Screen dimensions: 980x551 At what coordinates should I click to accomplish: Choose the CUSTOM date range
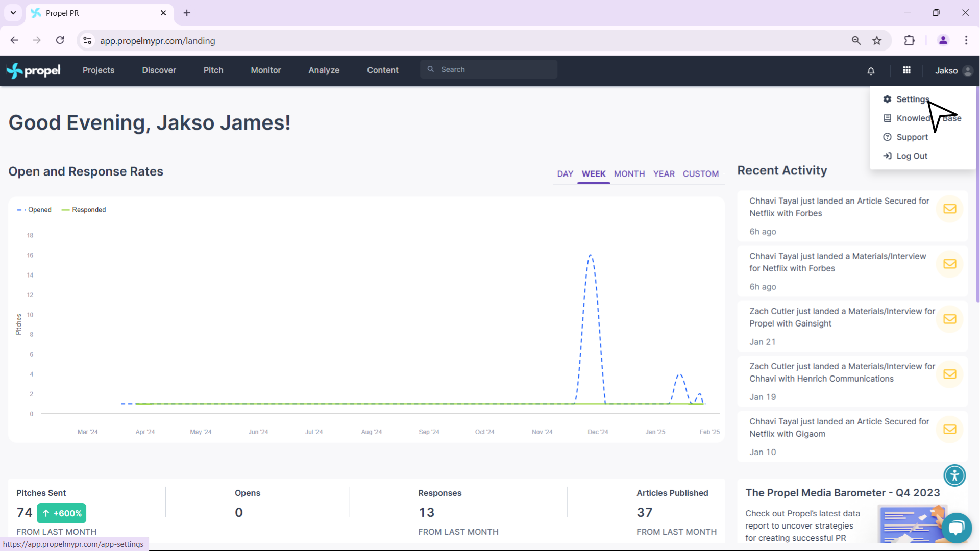coord(701,174)
